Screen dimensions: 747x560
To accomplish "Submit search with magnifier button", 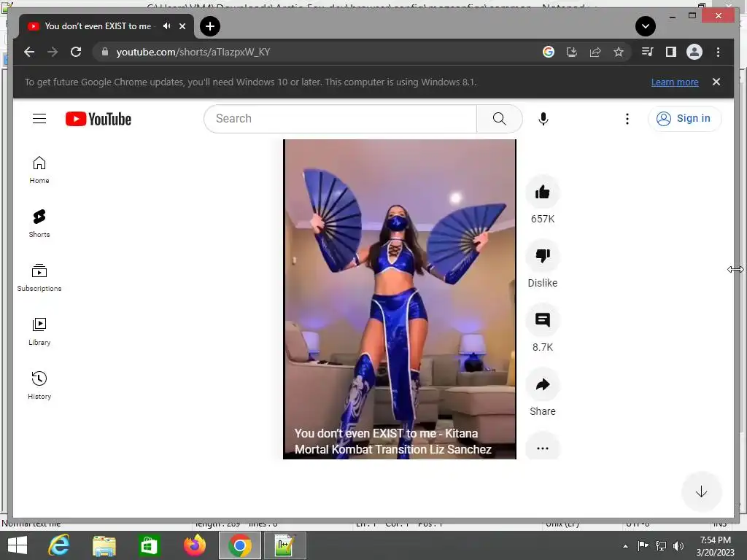I will pos(499,119).
